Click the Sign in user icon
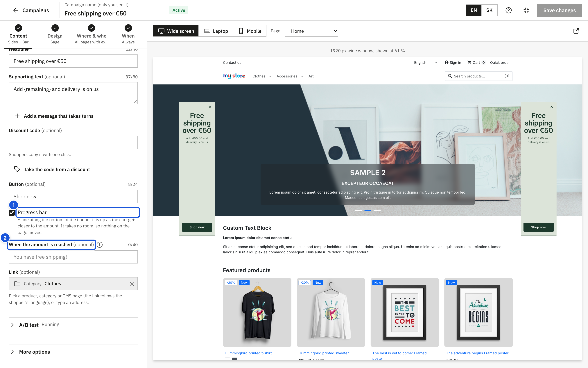Screen dimensions: 588x368 point(446,63)
